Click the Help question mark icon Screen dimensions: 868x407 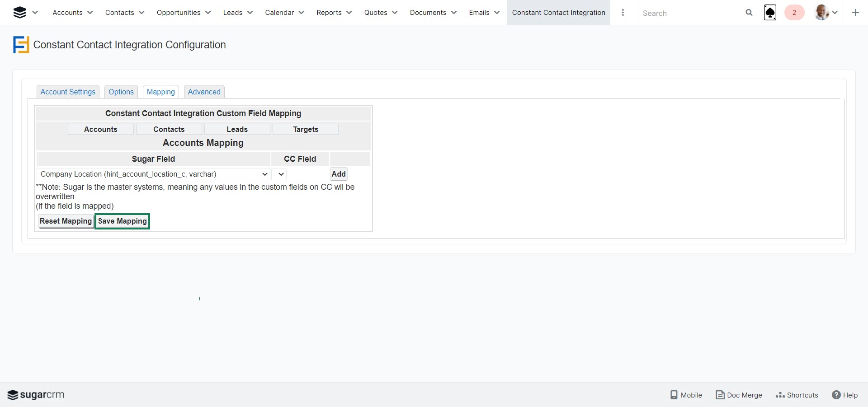tap(836, 395)
